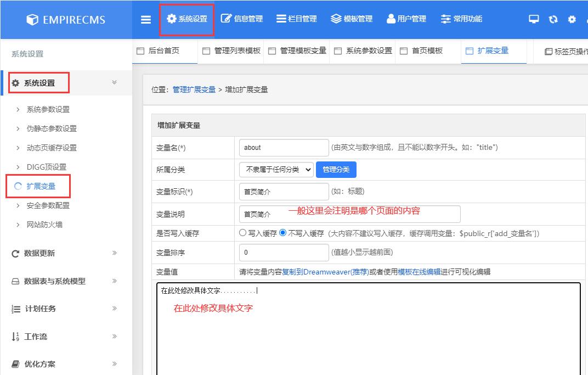588x375 pixels.
Task: Collapse the sidebar with the hamburger icon
Action: [x=145, y=18]
